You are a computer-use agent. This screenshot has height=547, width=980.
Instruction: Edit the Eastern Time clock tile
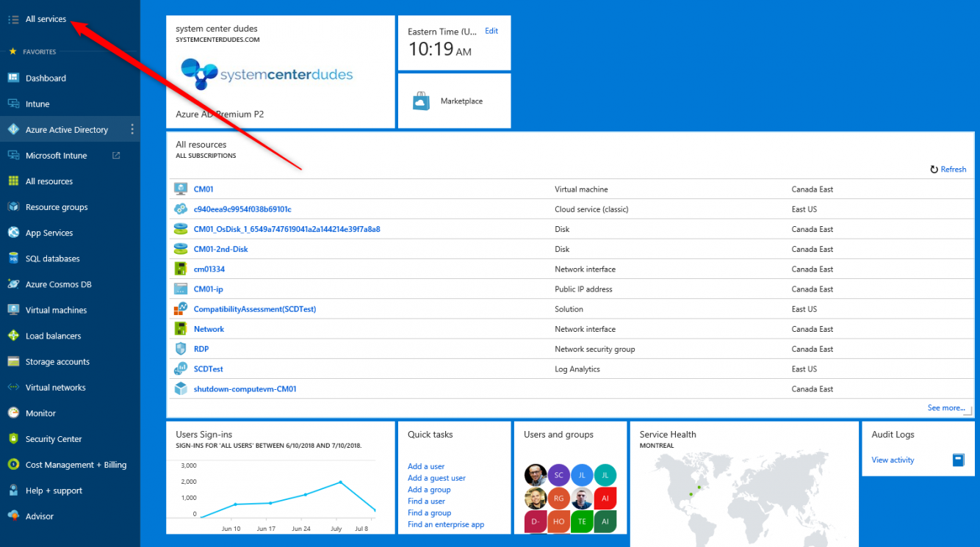coord(491,31)
